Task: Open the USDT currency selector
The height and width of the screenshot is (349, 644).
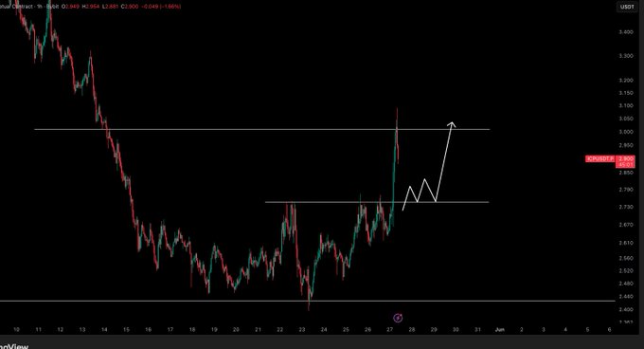Action: point(627,7)
